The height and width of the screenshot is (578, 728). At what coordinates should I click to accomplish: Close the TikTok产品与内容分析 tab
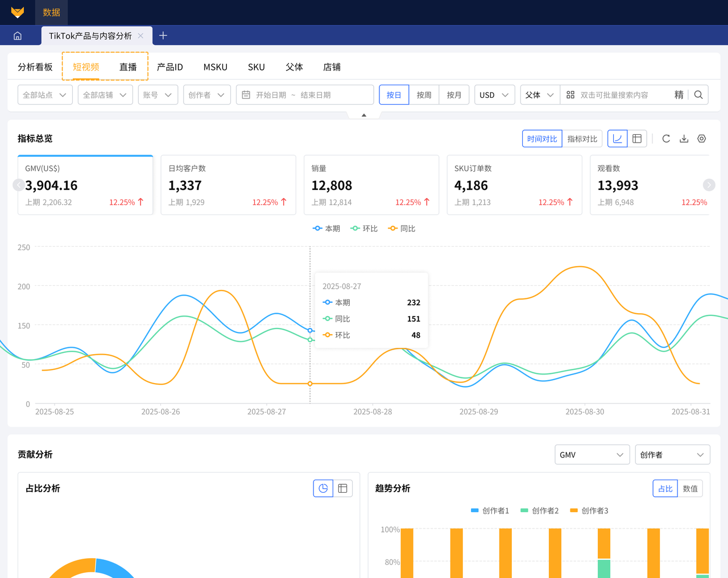point(140,36)
